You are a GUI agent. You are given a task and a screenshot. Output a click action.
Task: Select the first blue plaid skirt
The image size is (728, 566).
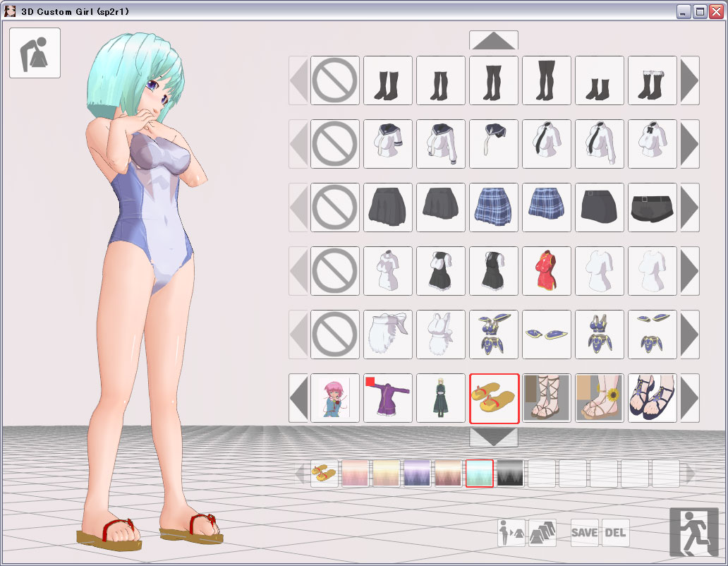coord(494,207)
